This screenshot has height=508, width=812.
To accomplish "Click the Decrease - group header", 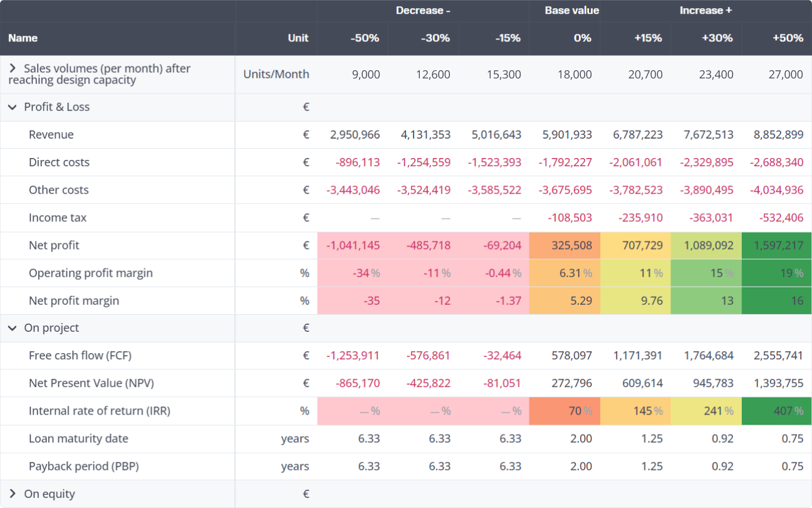I will [423, 11].
